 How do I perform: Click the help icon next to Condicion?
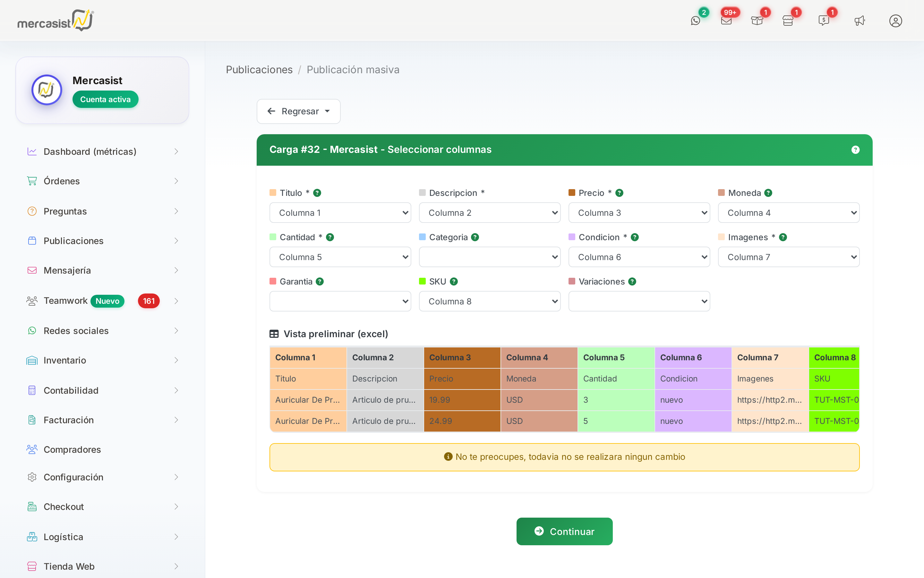point(635,237)
